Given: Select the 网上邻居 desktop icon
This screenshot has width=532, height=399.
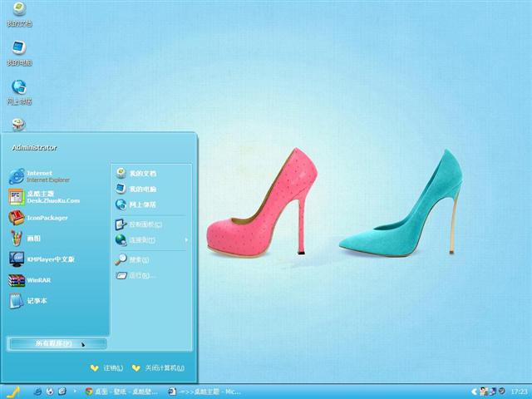Looking at the screenshot, I should point(19,92).
